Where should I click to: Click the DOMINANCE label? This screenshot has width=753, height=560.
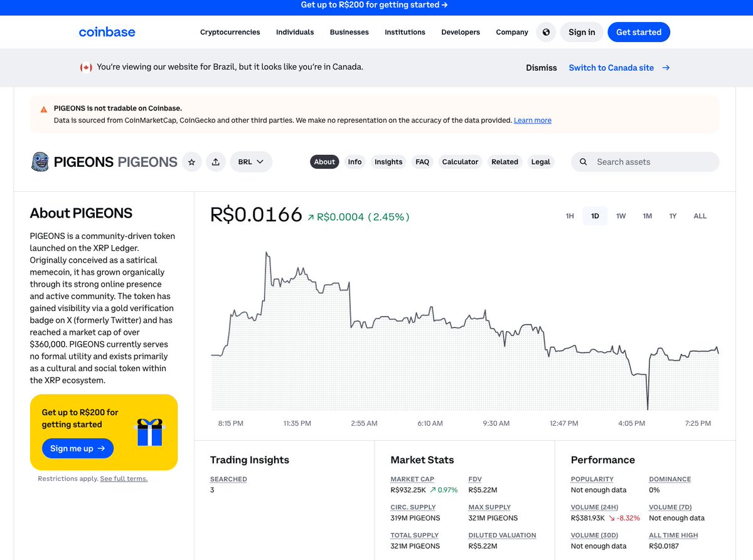click(670, 479)
